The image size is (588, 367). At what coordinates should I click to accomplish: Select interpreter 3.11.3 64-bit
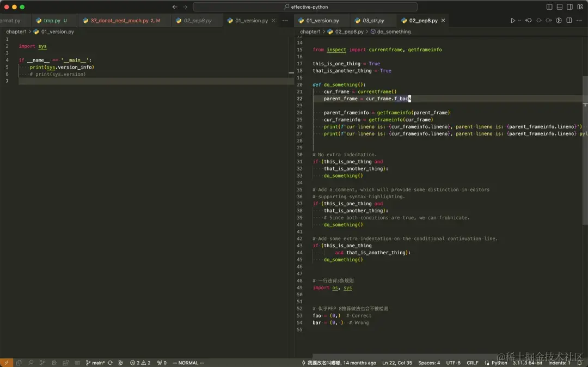[x=527, y=363]
